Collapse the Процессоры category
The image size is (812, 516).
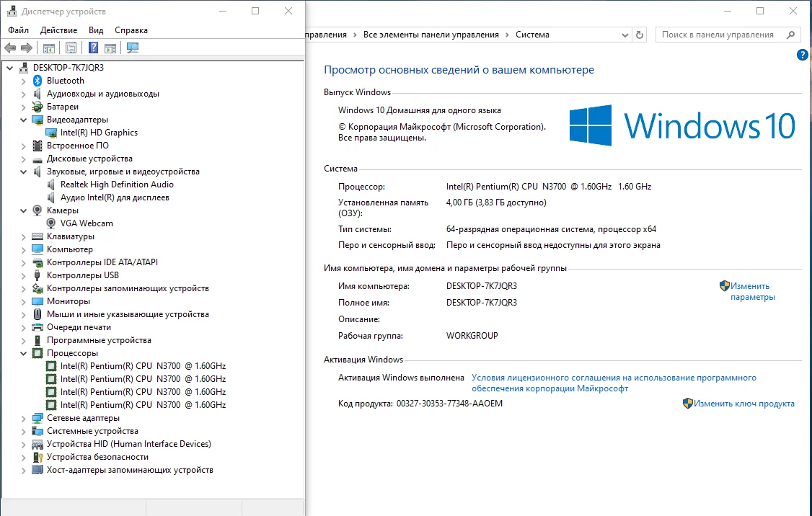tap(23, 353)
